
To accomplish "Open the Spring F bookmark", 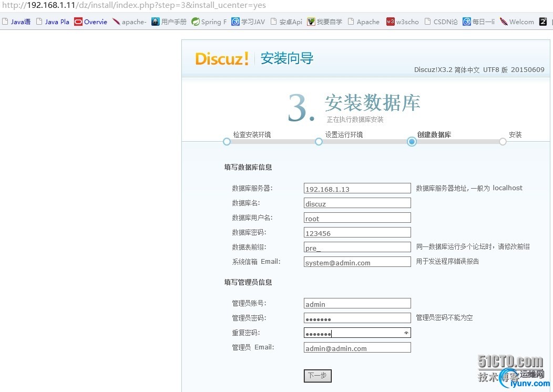I will click(x=209, y=22).
